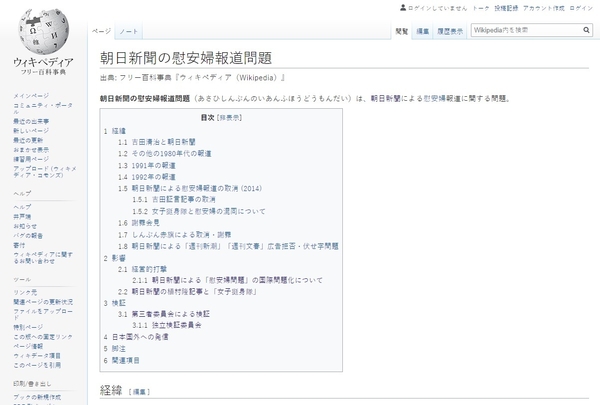Click the magnifying glass search icon

click(586, 30)
